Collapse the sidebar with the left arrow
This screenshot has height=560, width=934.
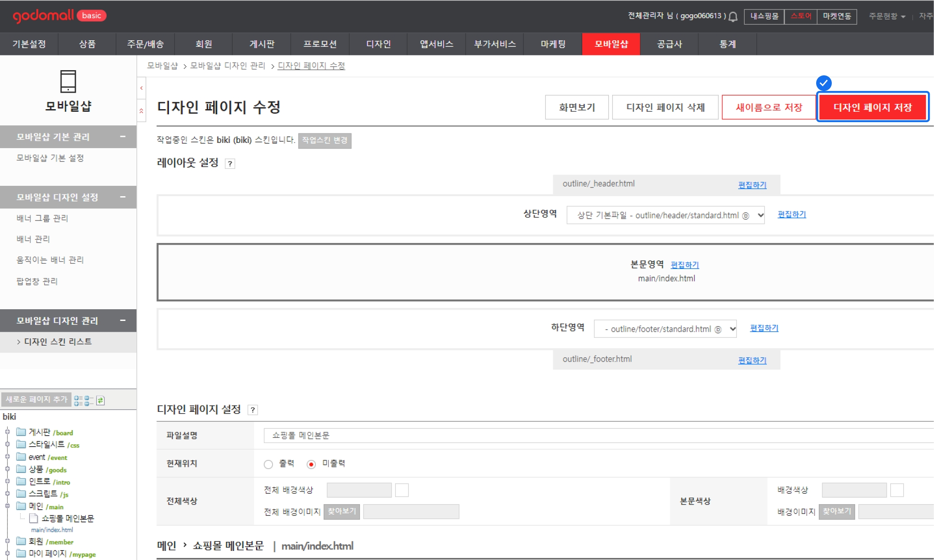coord(141,88)
